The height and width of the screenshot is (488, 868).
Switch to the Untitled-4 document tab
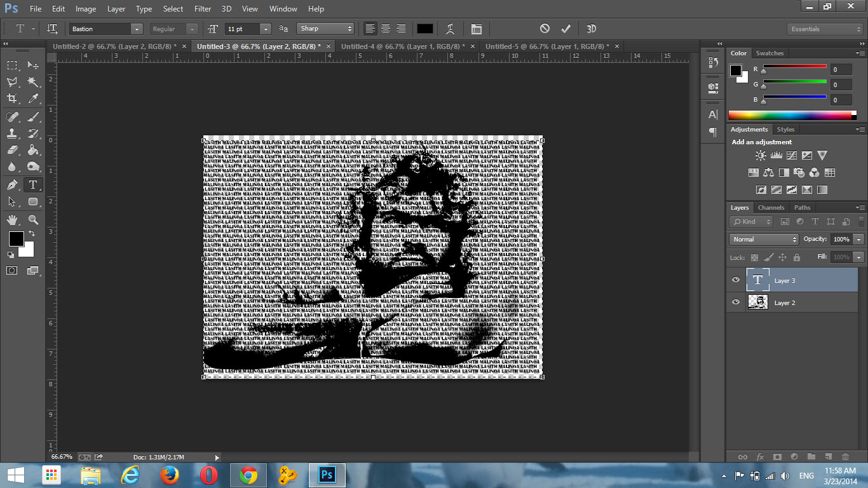[x=403, y=46]
